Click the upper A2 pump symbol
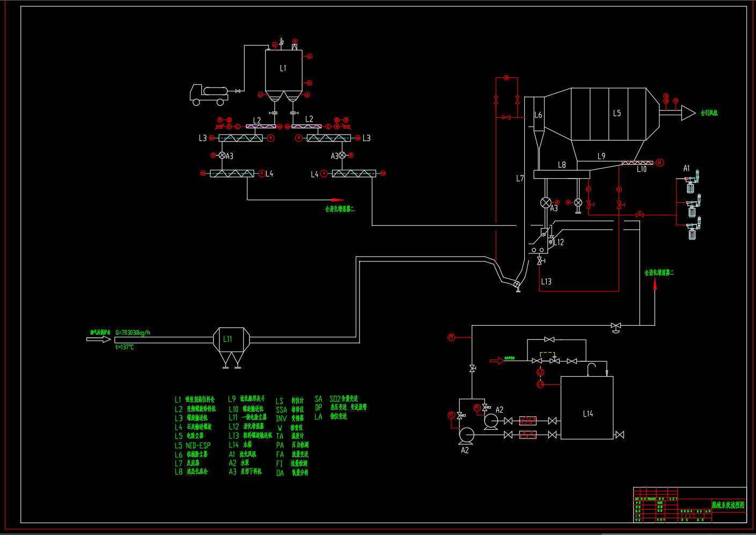This screenshot has width=756, height=535. point(491,421)
